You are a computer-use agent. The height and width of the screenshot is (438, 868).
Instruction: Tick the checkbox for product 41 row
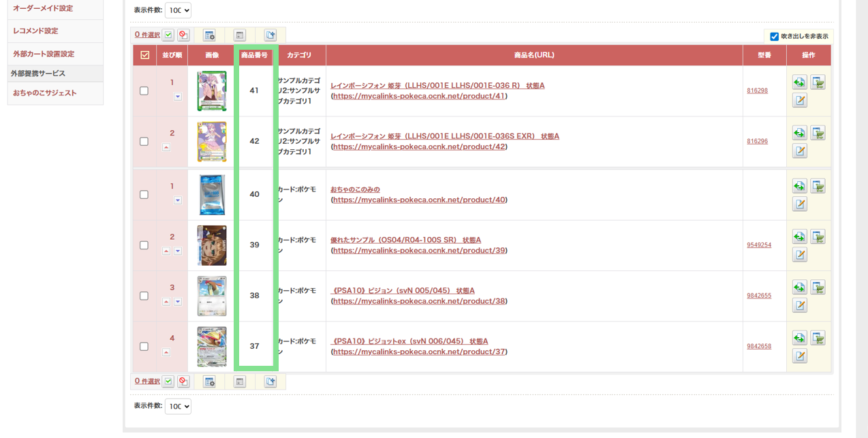coord(144,91)
